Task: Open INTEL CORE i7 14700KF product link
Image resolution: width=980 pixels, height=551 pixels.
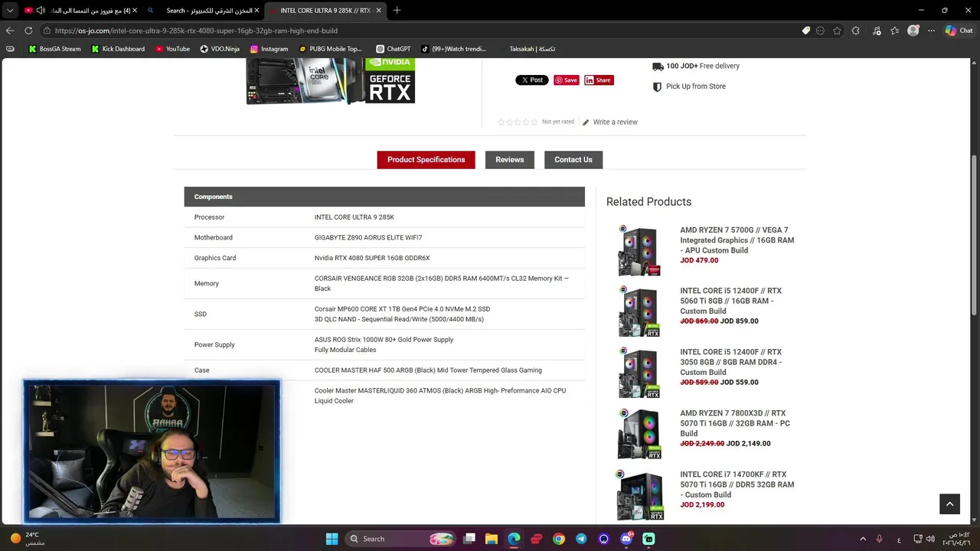Action: click(x=737, y=484)
